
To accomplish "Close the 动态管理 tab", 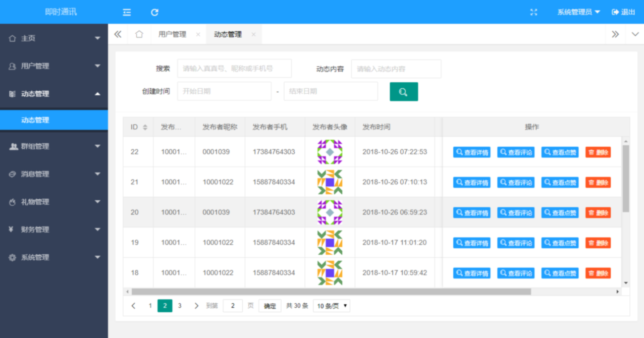I will point(254,34).
